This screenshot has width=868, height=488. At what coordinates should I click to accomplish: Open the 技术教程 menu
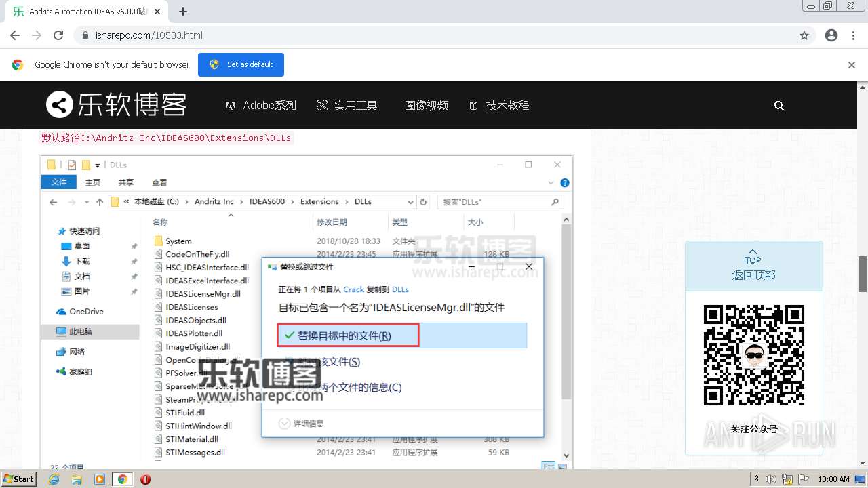click(499, 106)
